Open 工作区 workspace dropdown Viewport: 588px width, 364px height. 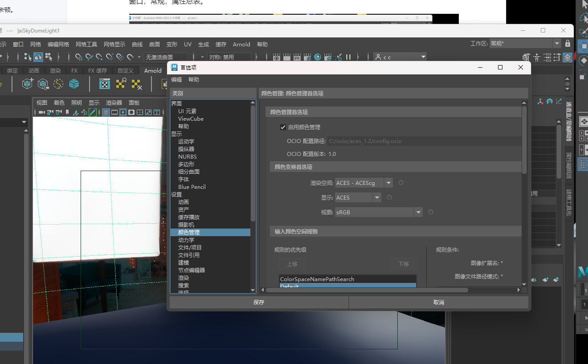pyautogui.click(x=525, y=43)
